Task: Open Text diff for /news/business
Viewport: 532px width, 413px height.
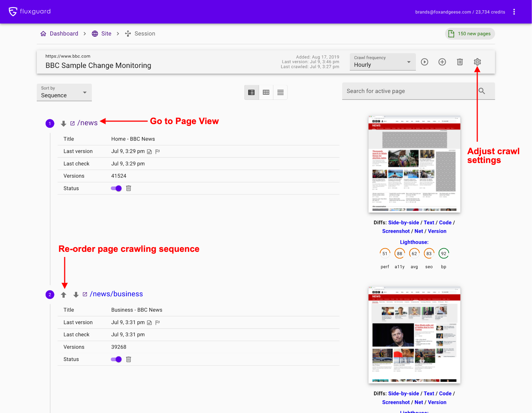Action: click(429, 394)
